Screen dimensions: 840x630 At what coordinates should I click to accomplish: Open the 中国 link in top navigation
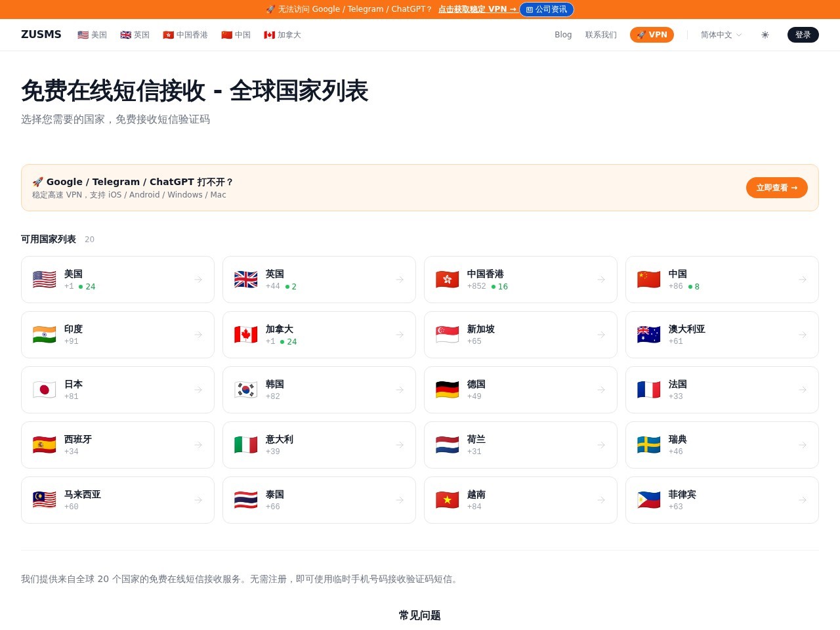point(236,35)
